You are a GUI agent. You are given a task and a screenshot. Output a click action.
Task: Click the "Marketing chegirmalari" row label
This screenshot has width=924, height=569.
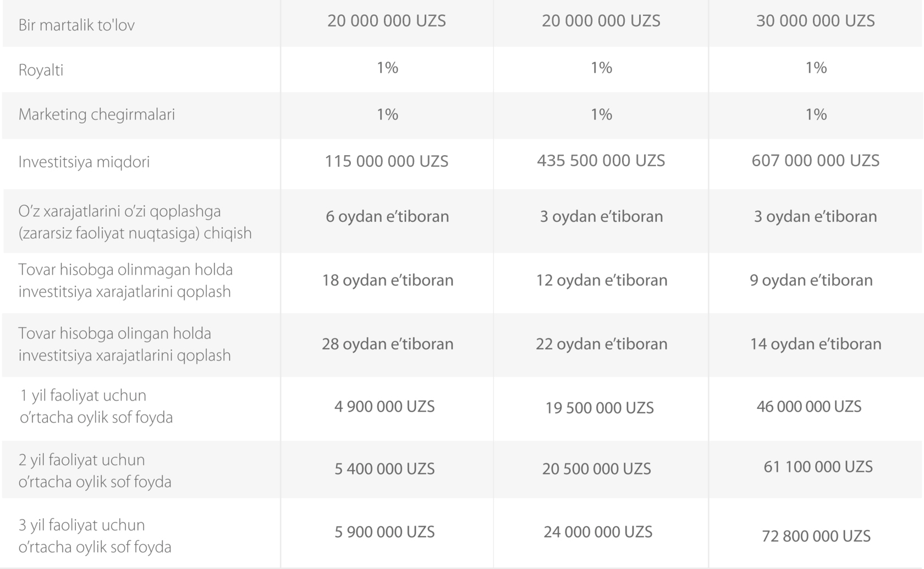[97, 114]
